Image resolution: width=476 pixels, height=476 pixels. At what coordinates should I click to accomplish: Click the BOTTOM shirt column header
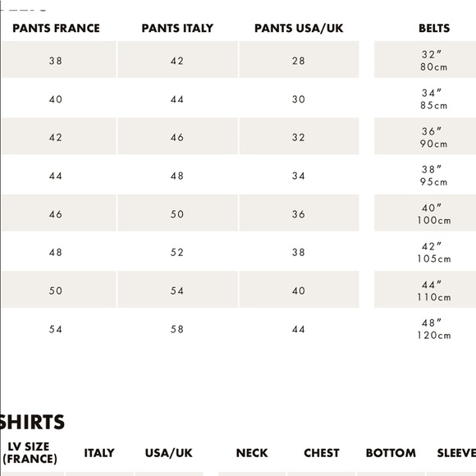[x=391, y=453]
